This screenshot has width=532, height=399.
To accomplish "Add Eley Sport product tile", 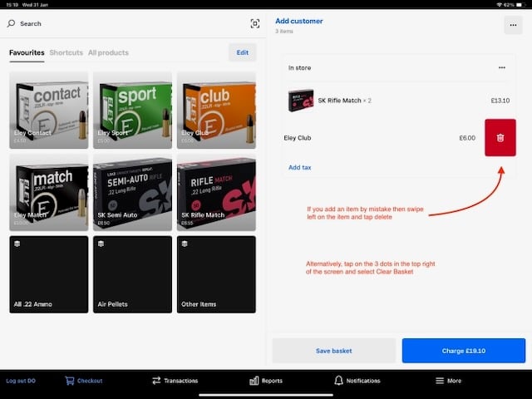I will coord(132,110).
